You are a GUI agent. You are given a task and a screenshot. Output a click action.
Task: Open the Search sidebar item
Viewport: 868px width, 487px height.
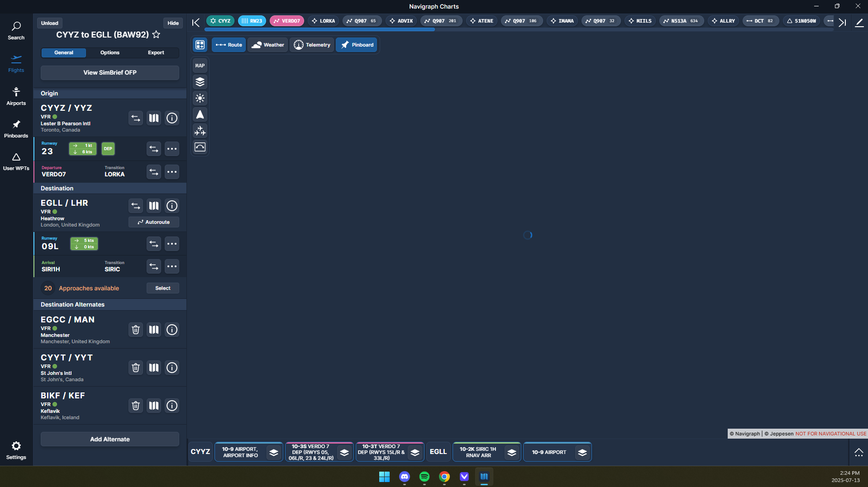(16, 31)
